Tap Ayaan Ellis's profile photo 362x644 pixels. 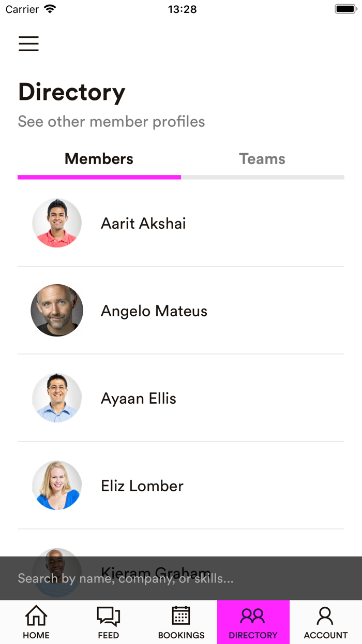[x=57, y=398]
